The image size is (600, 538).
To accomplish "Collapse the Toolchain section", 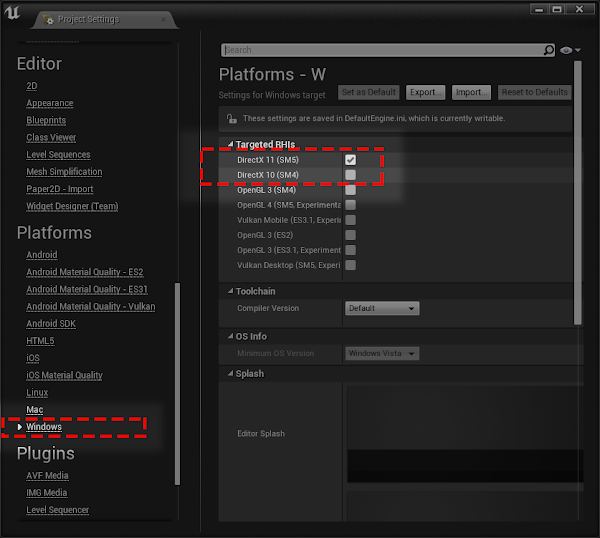I will tap(230, 291).
